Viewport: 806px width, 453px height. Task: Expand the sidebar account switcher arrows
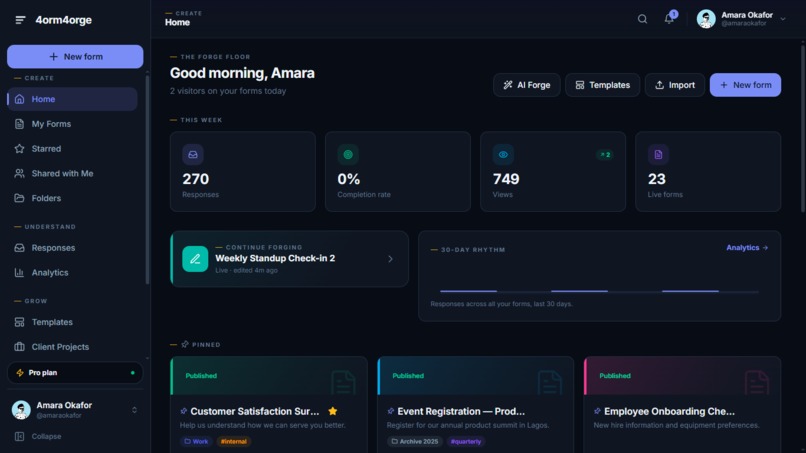[x=134, y=410]
